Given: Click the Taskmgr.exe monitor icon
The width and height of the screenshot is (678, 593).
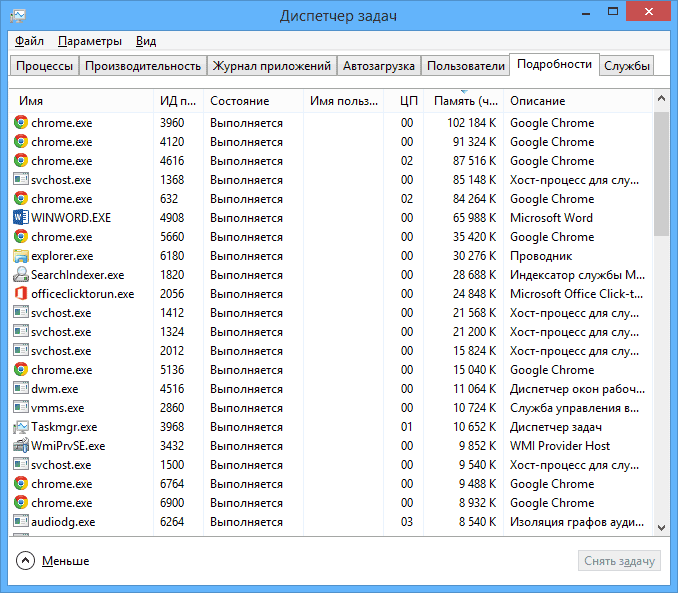Looking at the screenshot, I should click(20, 427).
